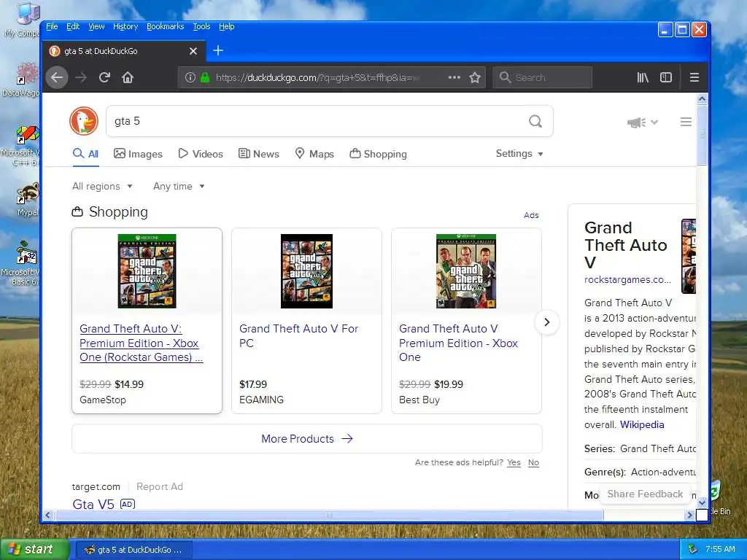The width and height of the screenshot is (747, 560).
Task: Open a new tab with the plus button
Action: 217,50
